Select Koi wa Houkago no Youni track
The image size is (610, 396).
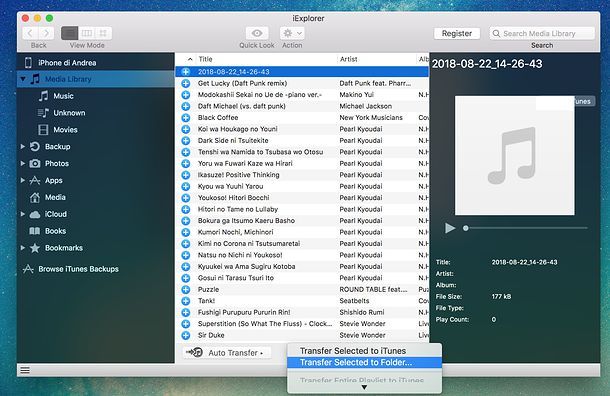(302, 129)
